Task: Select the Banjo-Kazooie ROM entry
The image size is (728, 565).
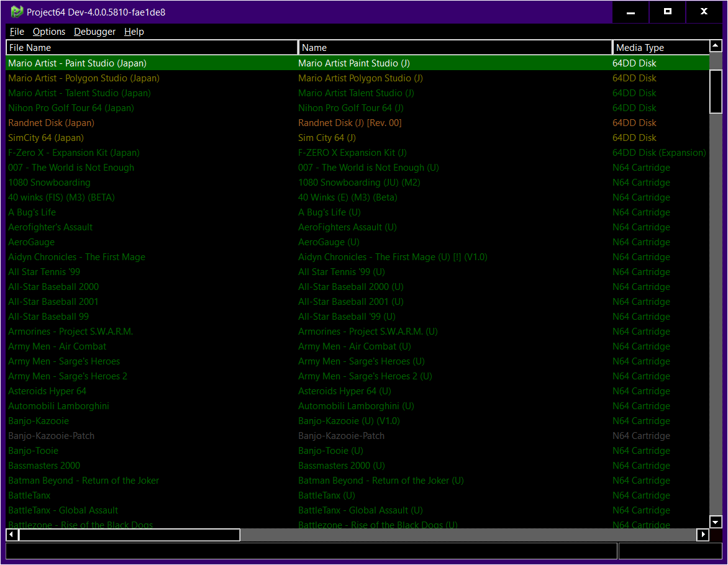Action: click(39, 421)
